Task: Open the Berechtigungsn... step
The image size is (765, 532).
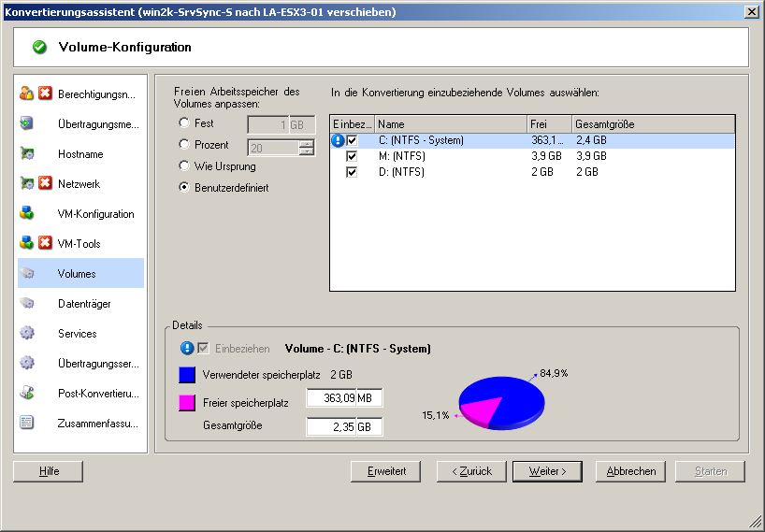Action: pos(80,93)
